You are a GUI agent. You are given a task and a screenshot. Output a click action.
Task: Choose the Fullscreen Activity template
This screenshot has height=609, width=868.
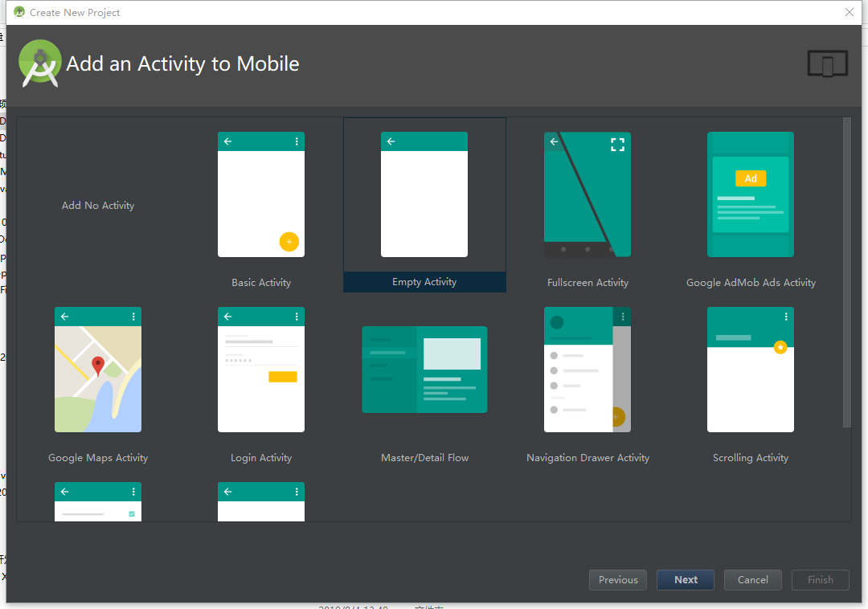pos(588,194)
